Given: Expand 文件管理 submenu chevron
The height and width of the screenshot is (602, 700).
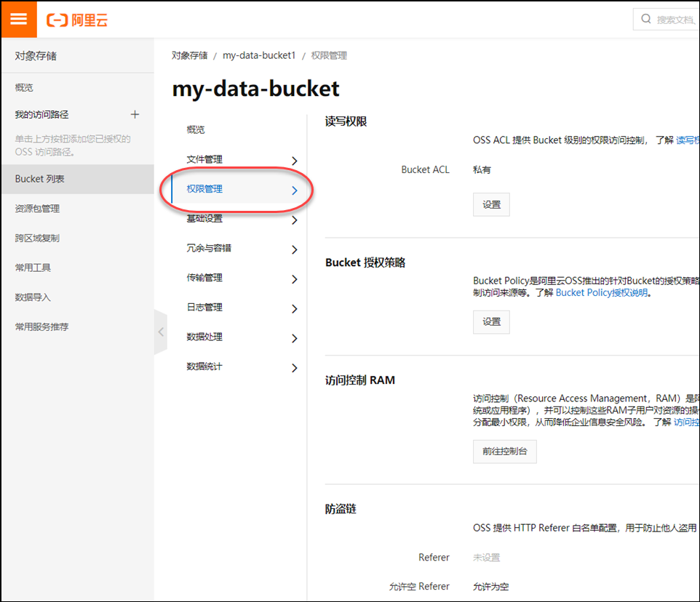Looking at the screenshot, I should coord(294,161).
